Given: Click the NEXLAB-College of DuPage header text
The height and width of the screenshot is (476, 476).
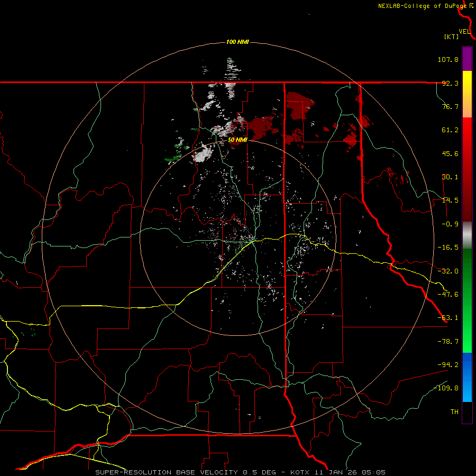Looking at the screenshot, I should coord(422,6).
